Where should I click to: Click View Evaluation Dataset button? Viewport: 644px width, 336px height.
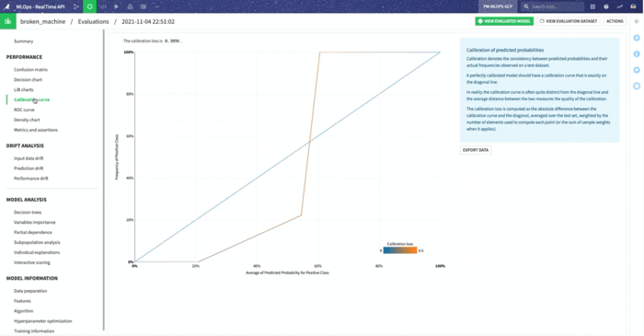pos(569,21)
